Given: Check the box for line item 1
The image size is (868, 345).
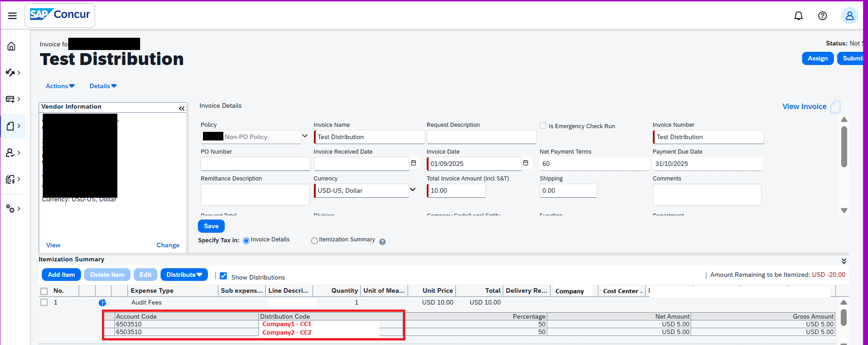Looking at the screenshot, I should tap(44, 302).
